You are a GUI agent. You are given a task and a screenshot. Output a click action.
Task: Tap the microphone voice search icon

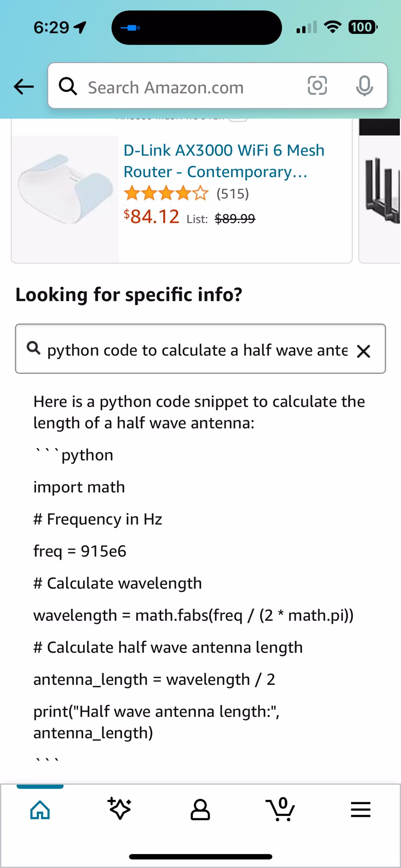pyautogui.click(x=364, y=86)
